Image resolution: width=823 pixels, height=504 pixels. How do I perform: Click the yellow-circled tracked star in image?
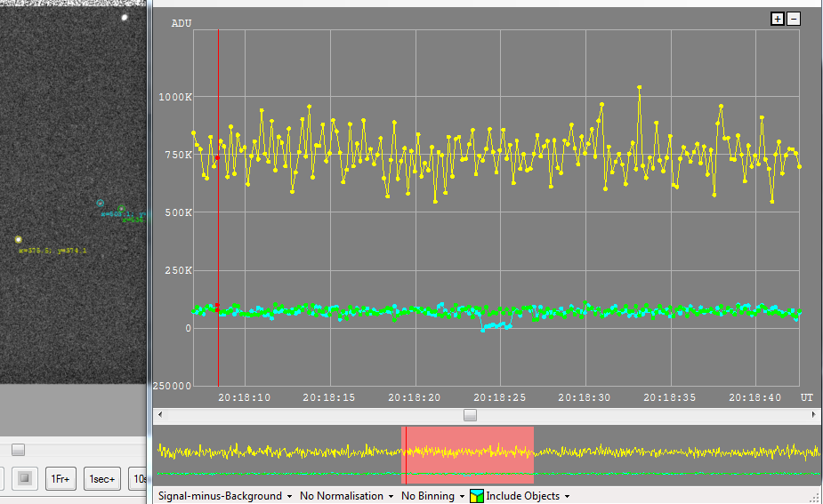(18, 239)
